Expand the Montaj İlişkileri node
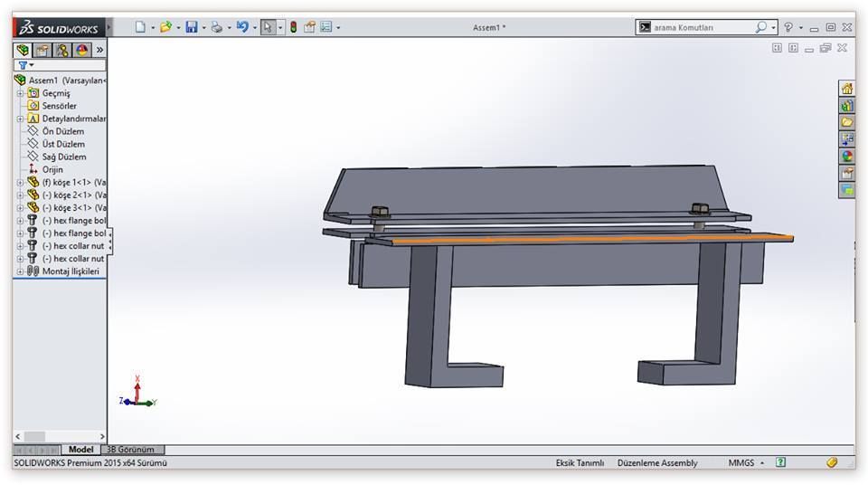 pos(20,271)
